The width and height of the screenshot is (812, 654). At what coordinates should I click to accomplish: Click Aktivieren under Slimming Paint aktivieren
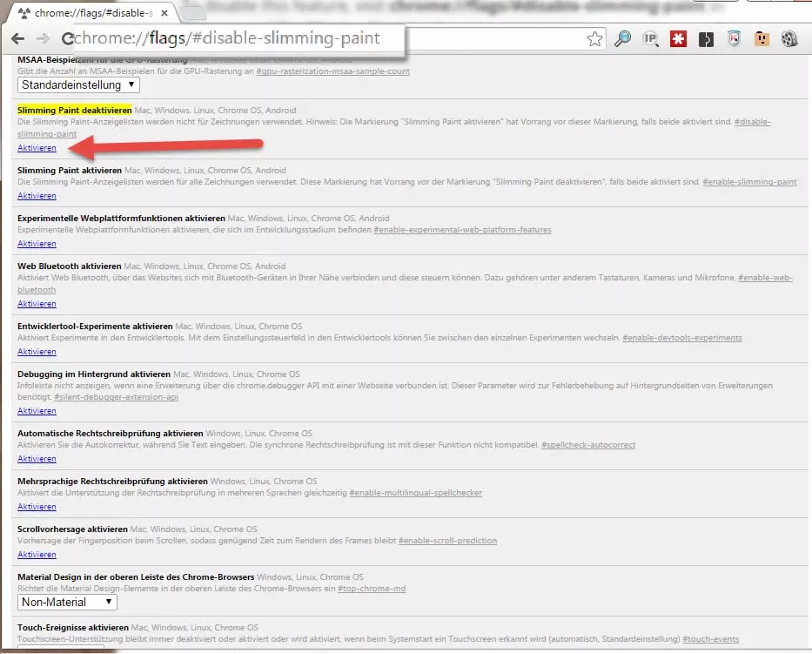[x=37, y=196]
